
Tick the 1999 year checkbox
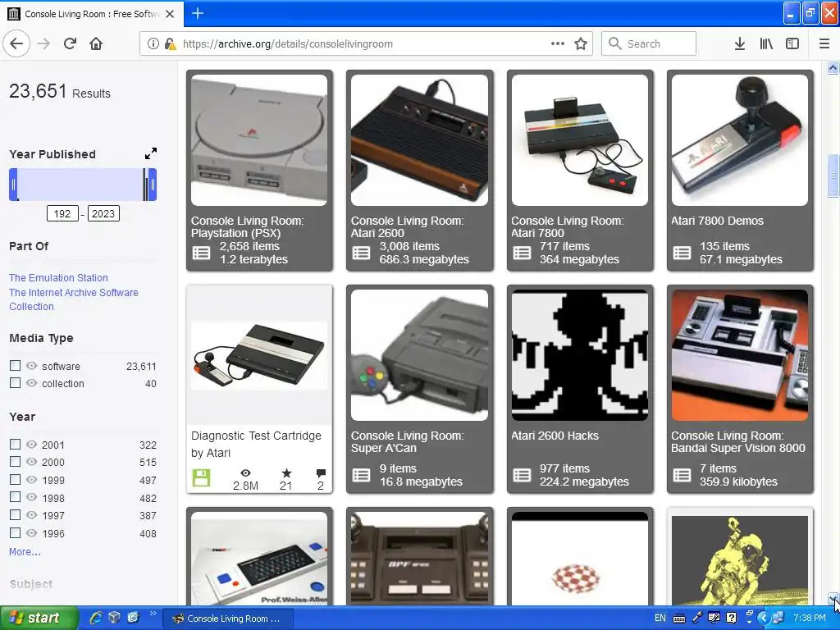[x=15, y=479]
